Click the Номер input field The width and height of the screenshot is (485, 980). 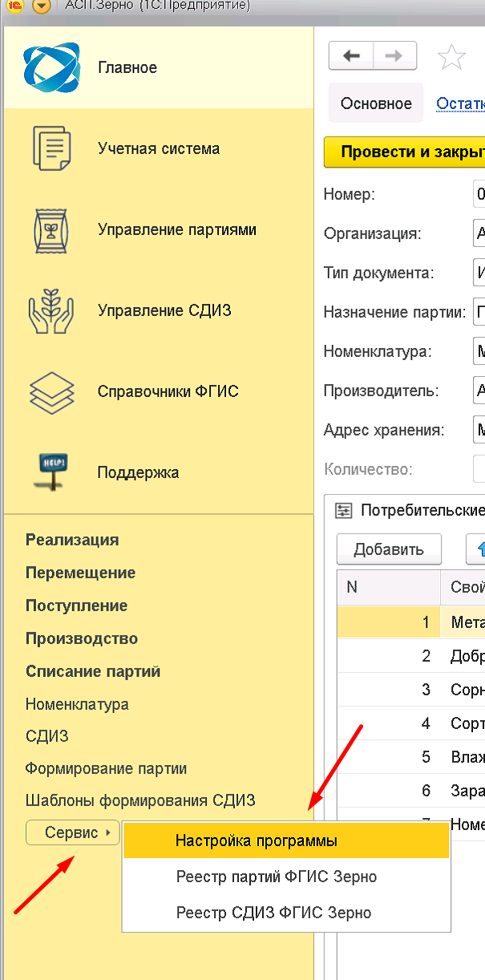tap(479, 194)
